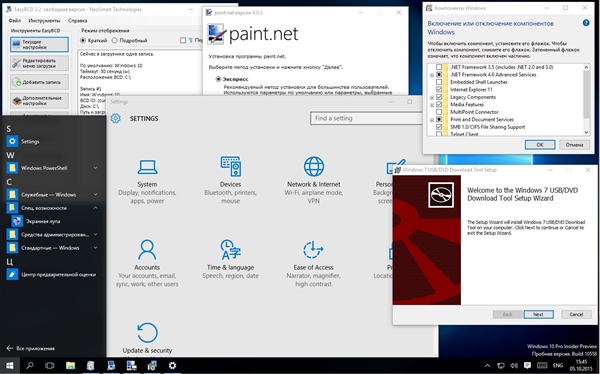Open Ease of Access settings
This screenshot has height=374, width=600.
[x=313, y=263]
